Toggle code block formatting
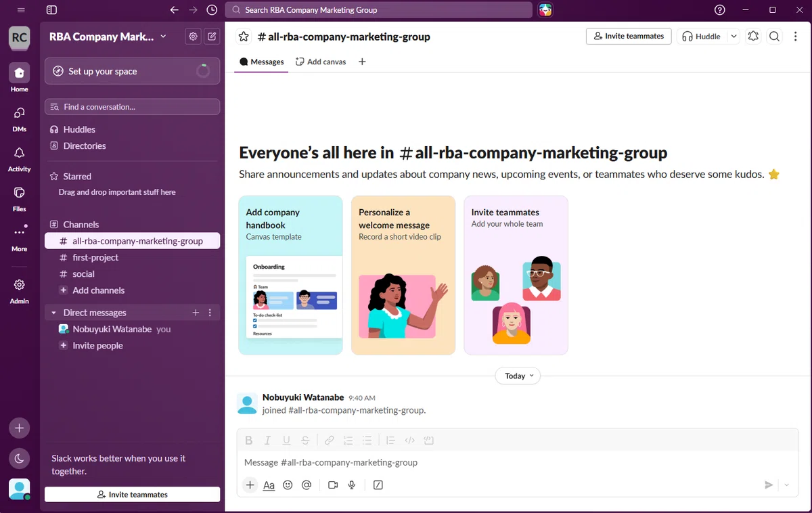The image size is (812, 513). point(428,440)
